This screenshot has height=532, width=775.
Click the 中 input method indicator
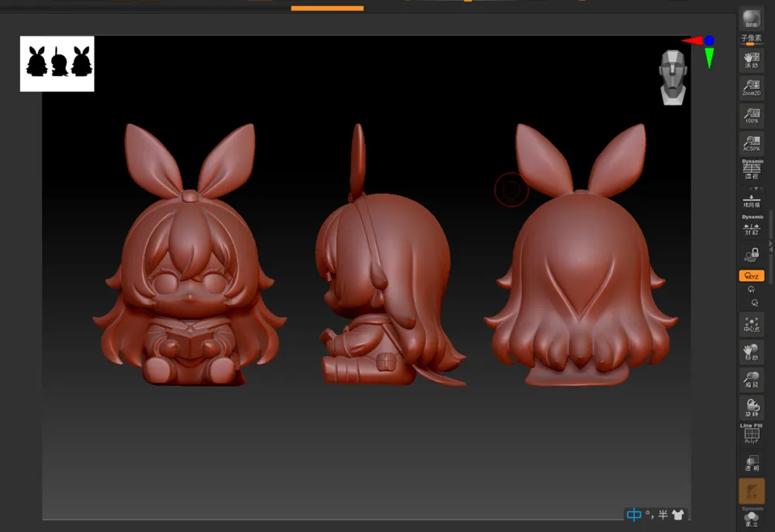(634, 515)
